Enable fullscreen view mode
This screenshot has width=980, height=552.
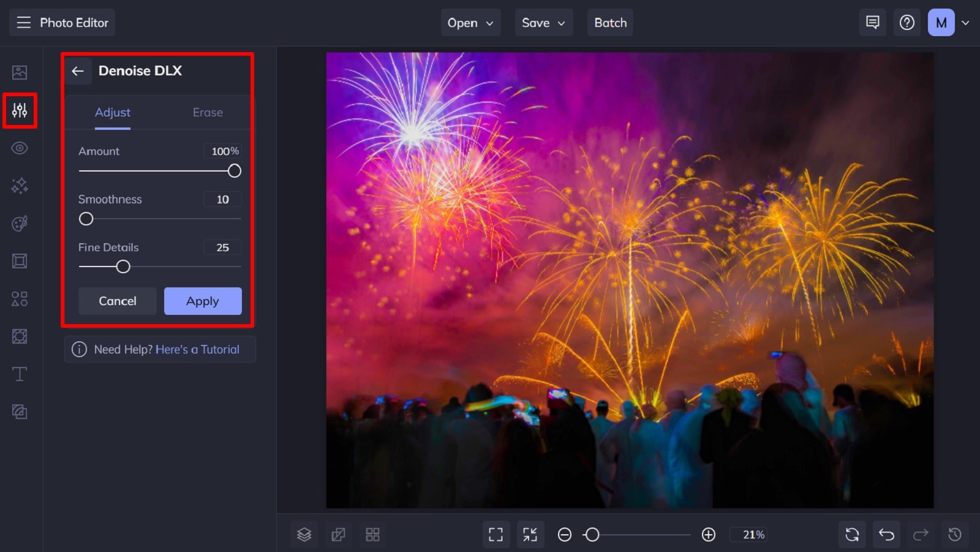click(496, 534)
